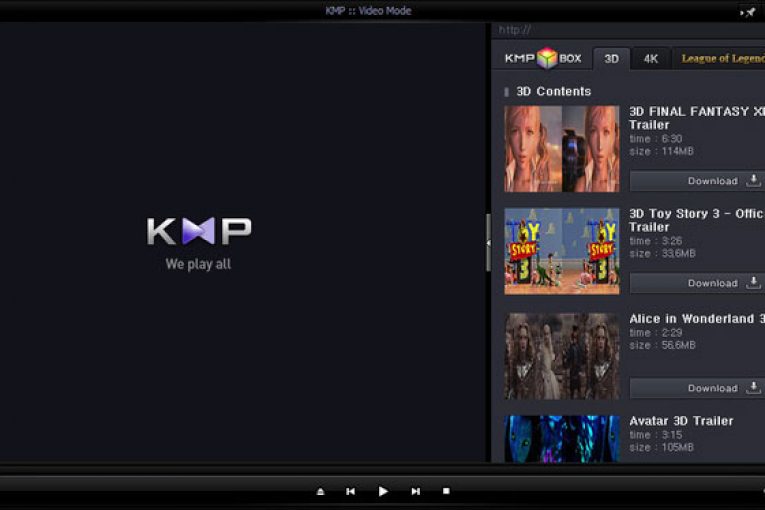
Task: Click the 'We play all' slogan
Action: point(198,264)
